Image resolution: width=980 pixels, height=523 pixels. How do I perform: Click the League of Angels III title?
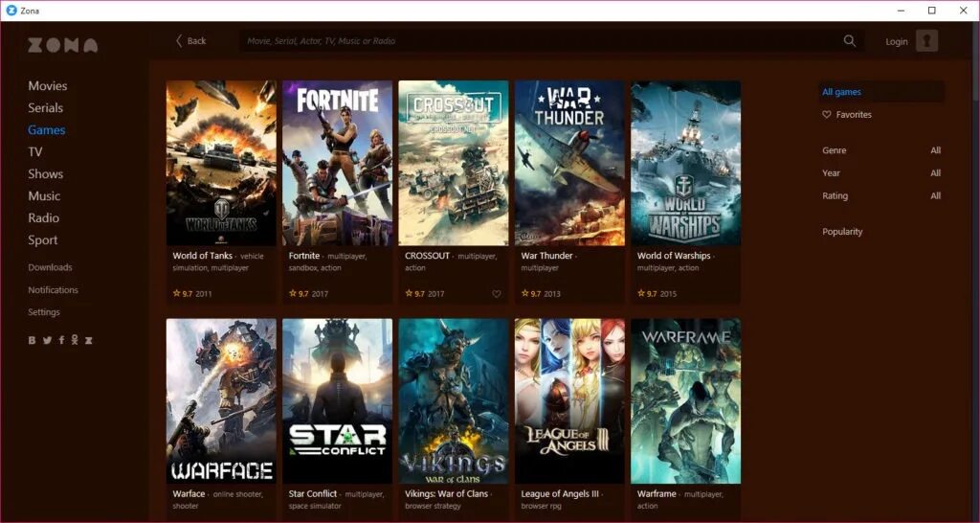click(x=560, y=493)
